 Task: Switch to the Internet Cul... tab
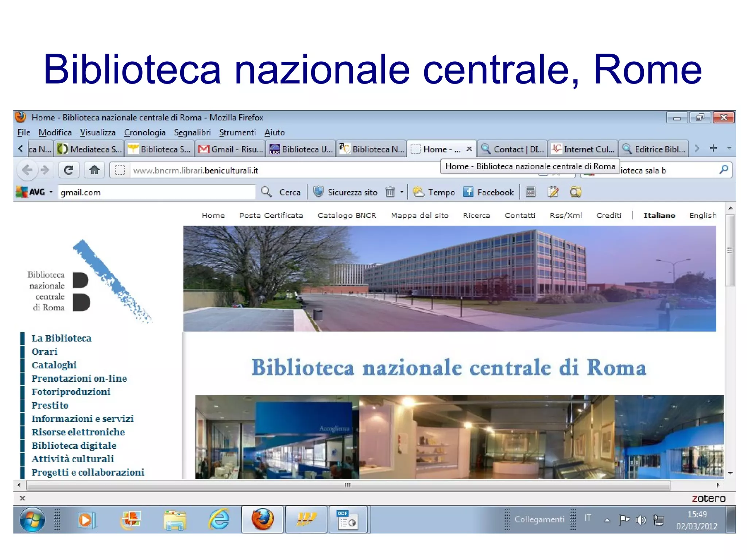[583, 149]
